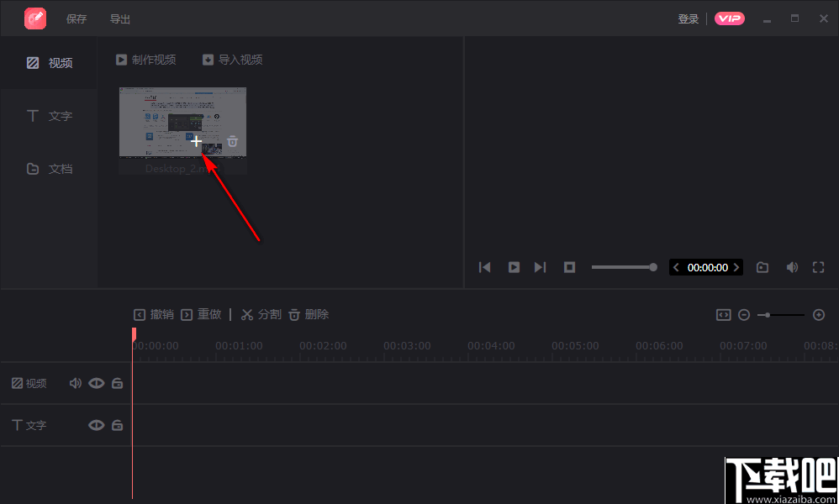Play the preview video
This screenshot has width=839, height=504.
(x=514, y=267)
